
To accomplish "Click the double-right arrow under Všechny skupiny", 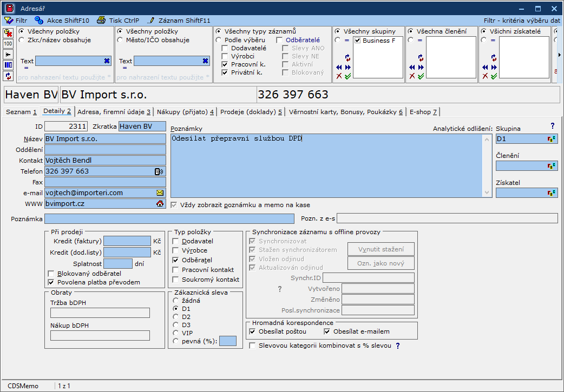I will coord(348,67).
